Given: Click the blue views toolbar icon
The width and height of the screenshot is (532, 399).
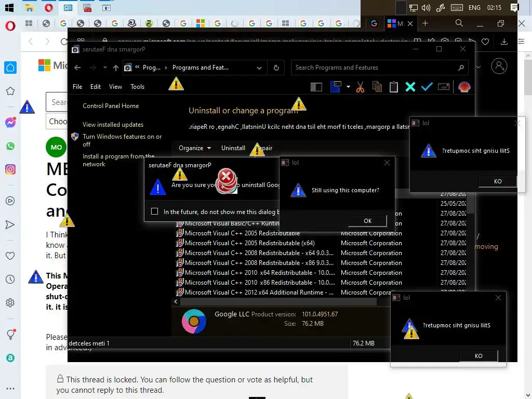Looking at the screenshot, I should click(336, 87).
